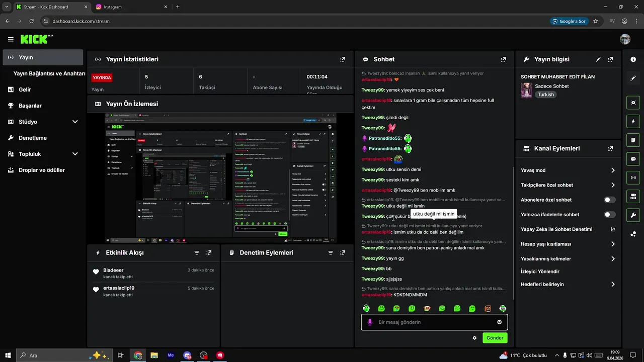
Task: Open File Explorer from the taskbar
Action: [154, 355]
